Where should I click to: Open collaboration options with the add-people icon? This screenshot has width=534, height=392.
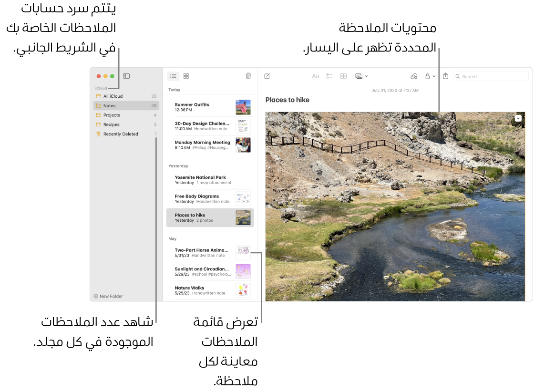click(x=414, y=76)
